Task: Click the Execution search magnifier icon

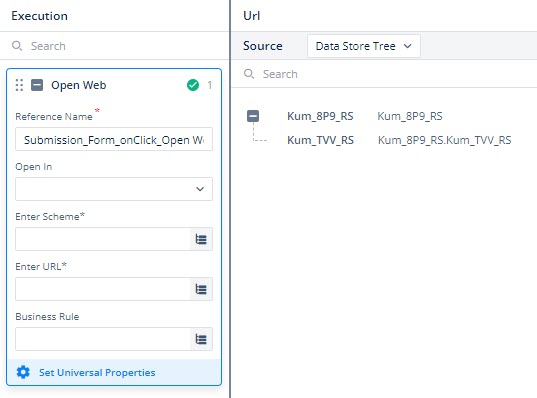Action: [17, 46]
